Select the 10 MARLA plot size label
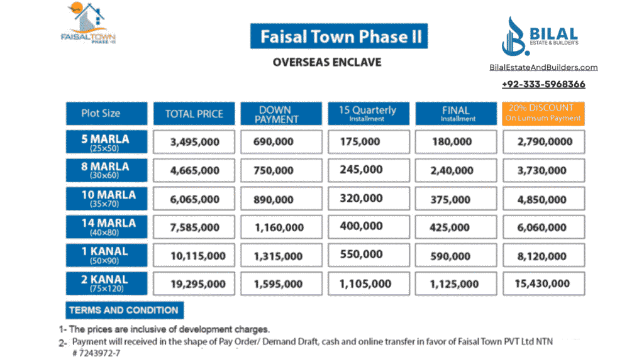Viewport: 644px width, 362px height. [x=106, y=199]
